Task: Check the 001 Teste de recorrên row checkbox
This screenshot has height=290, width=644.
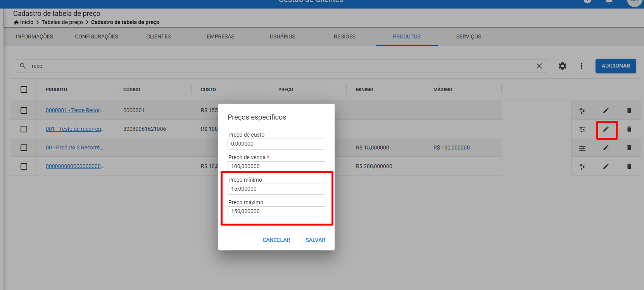Action: tap(24, 129)
